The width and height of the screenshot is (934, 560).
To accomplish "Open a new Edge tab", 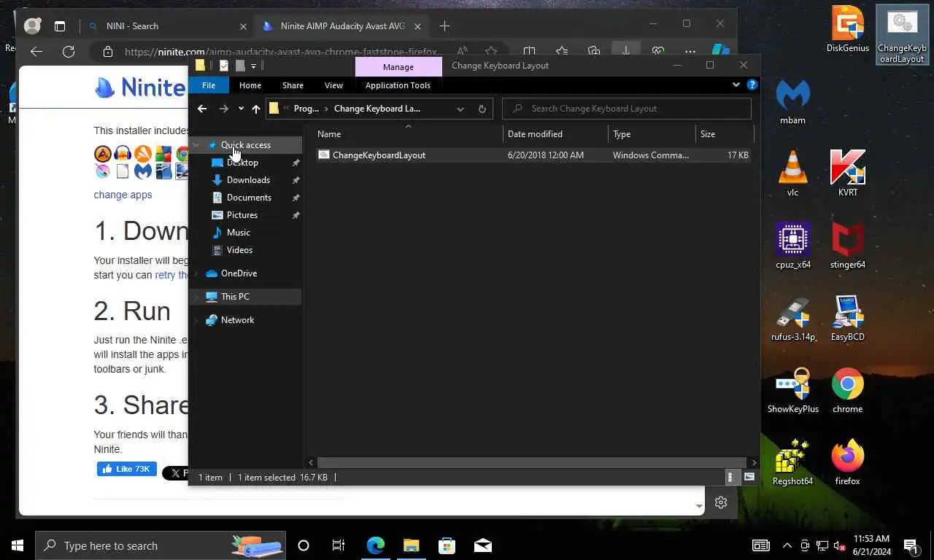I will pyautogui.click(x=444, y=26).
